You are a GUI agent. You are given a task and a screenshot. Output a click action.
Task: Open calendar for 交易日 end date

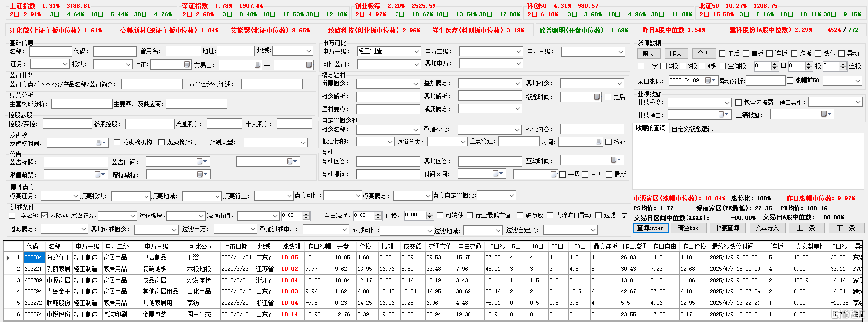[309, 65]
